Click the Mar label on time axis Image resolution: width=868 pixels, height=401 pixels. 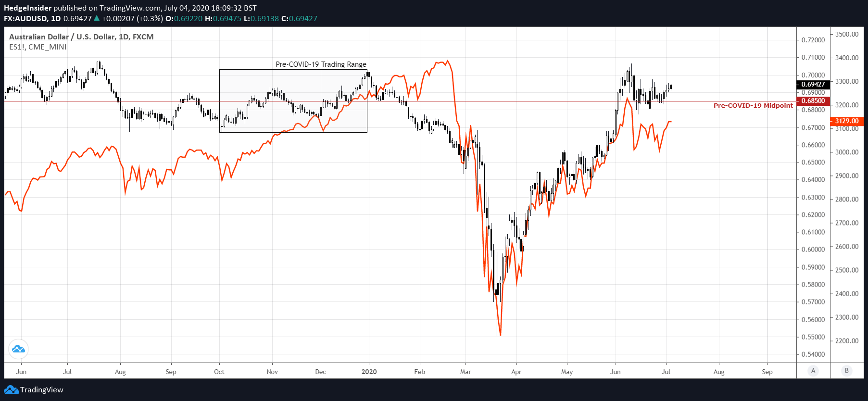pyautogui.click(x=465, y=372)
